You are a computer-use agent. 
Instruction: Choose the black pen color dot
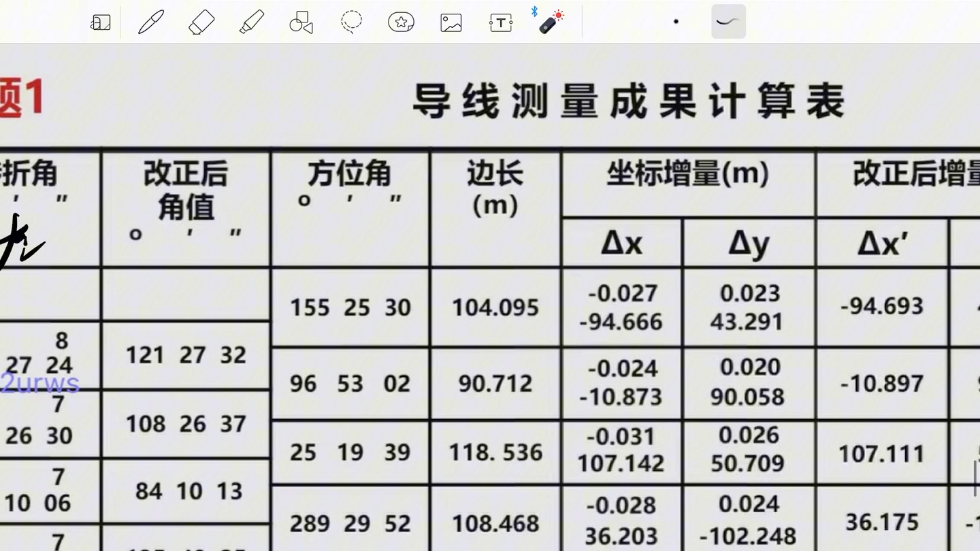[676, 22]
